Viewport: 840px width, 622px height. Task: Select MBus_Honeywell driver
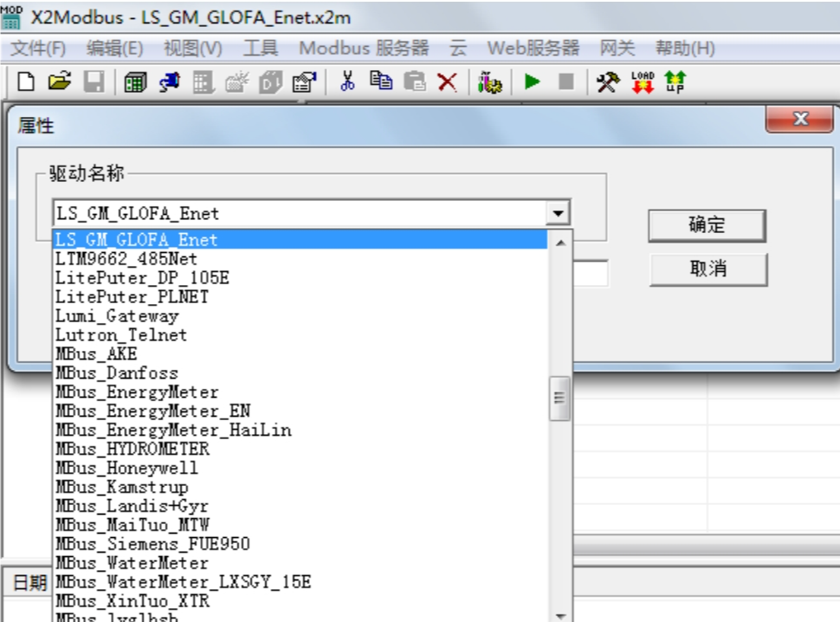[300, 468]
